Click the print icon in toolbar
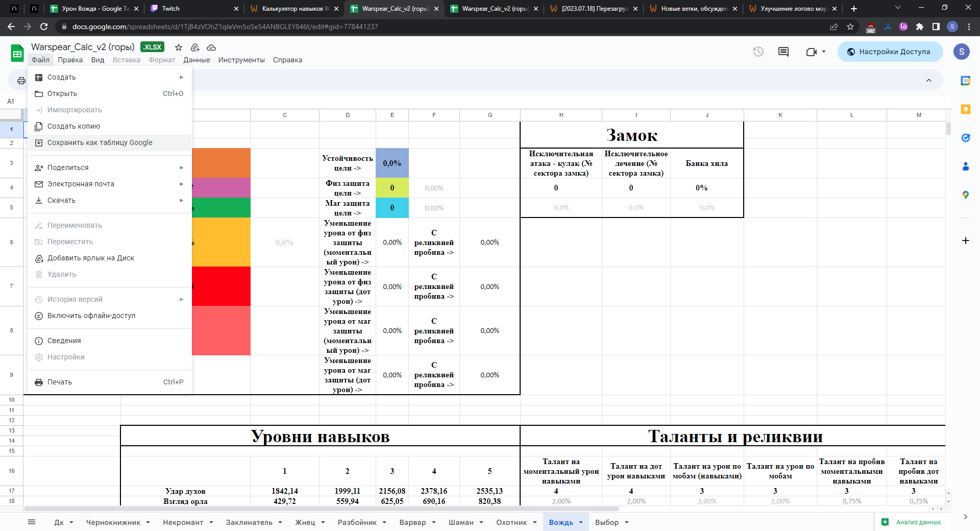 tap(21, 81)
